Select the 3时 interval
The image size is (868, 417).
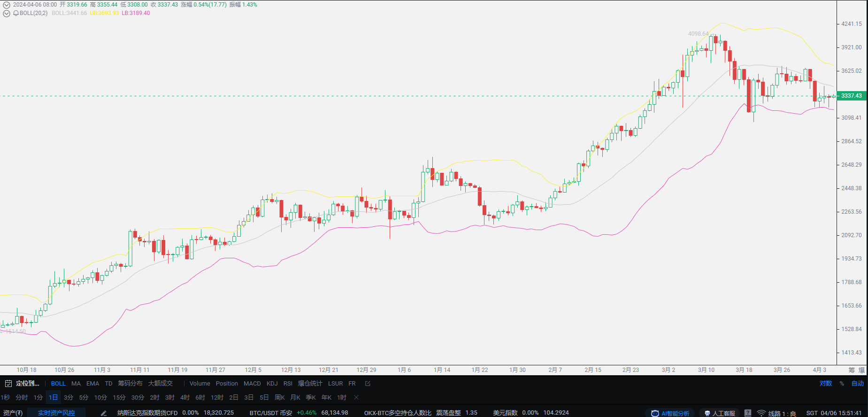tap(170, 397)
